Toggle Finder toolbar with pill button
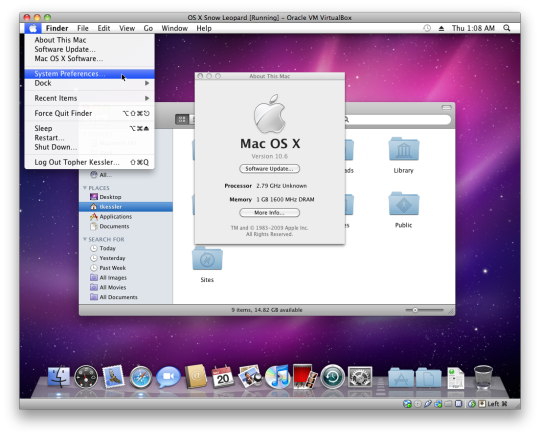 tap(446, 107)
